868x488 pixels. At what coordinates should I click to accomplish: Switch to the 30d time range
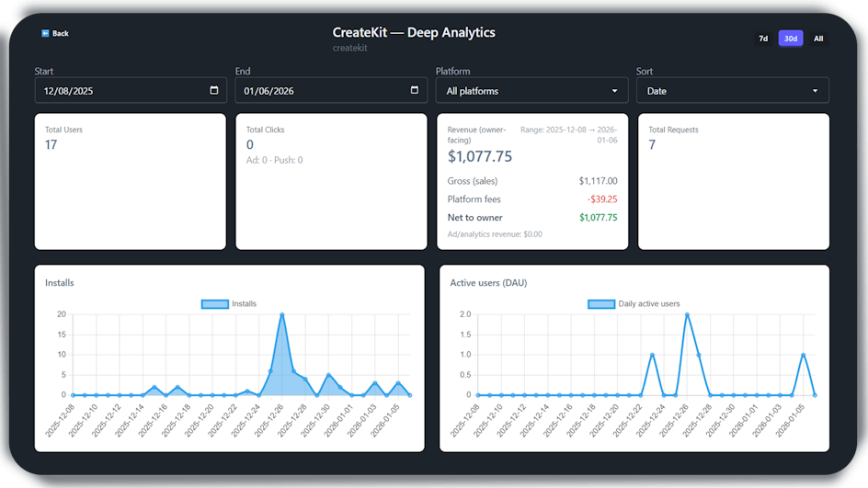pyautogui.click(x=790, y=39)
